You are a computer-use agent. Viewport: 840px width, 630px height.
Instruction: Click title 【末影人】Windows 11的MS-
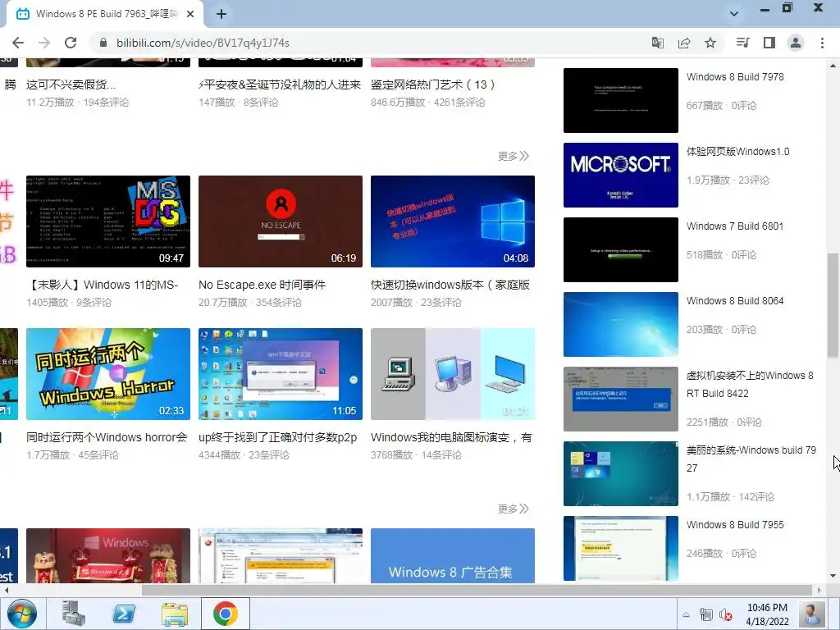click(103, 285)
